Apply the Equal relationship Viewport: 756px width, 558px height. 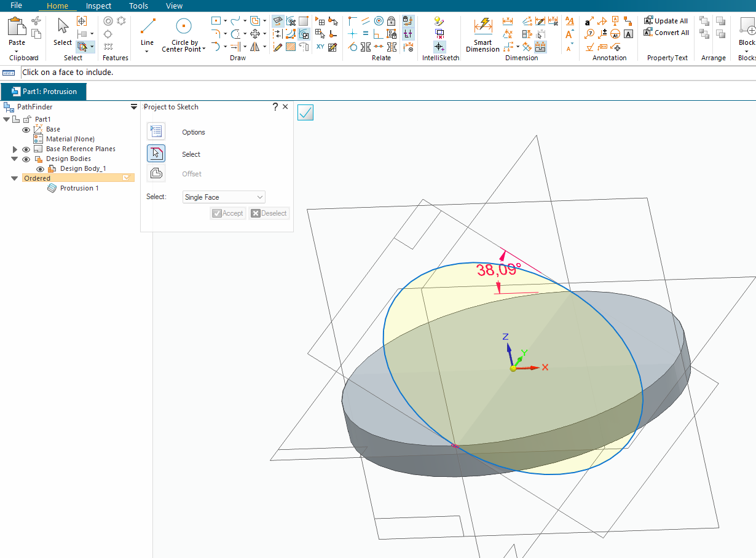pyautogui.click(x=365, y=34)
